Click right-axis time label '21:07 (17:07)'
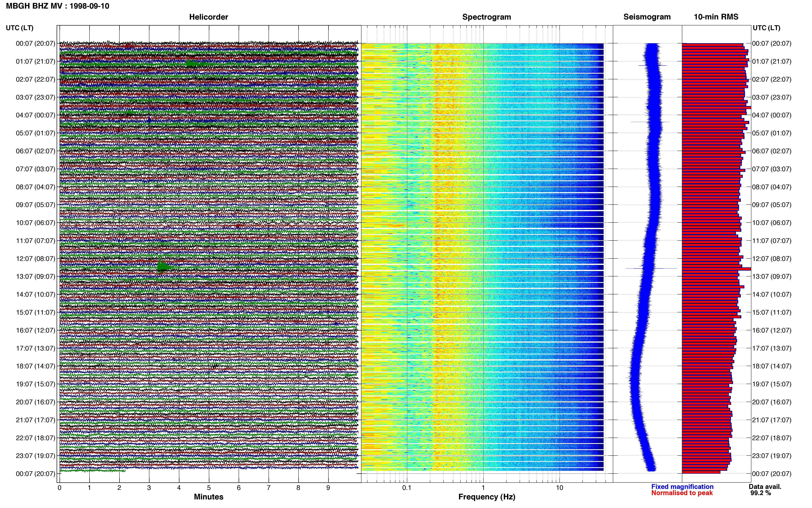The height and width of the screenshot is (508, 812). click(x=772, y=420)
